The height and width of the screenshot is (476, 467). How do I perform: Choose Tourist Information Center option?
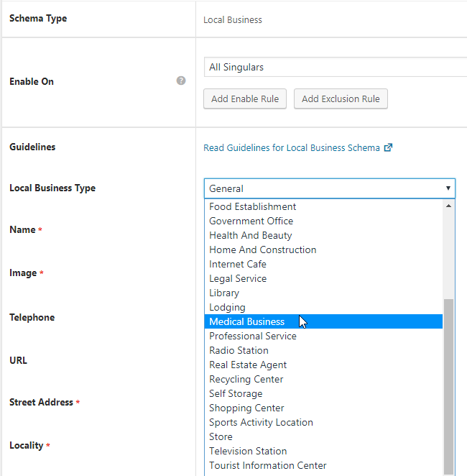[x=267, y=465]
